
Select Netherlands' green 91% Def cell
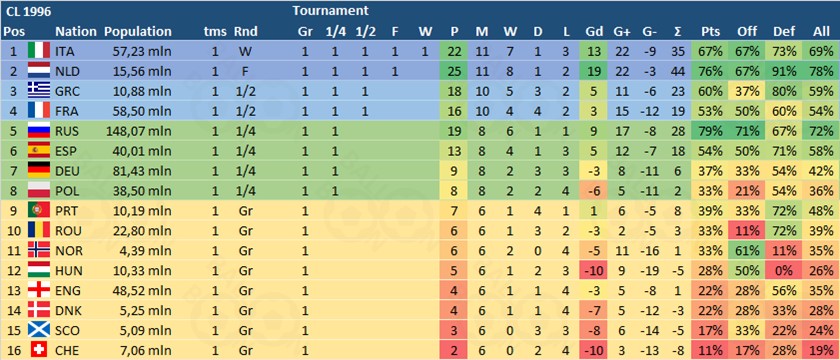pyautogui.click(x=784, y=71)
